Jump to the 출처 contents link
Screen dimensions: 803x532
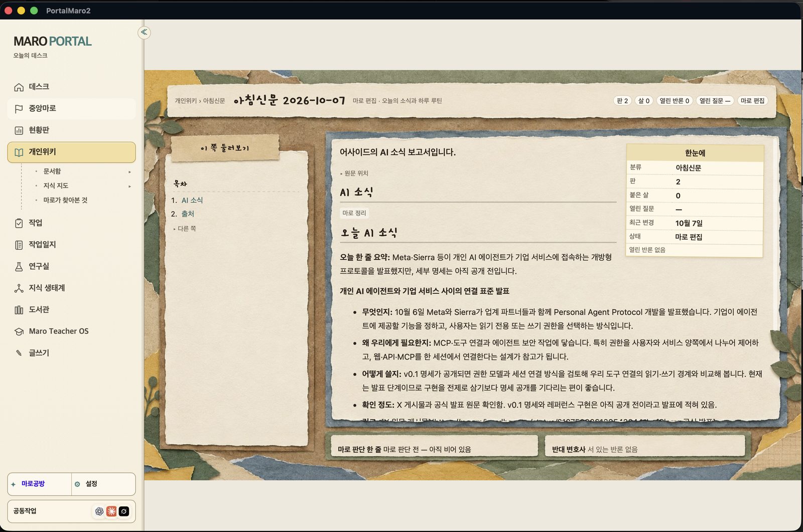(x=188, y=214)
